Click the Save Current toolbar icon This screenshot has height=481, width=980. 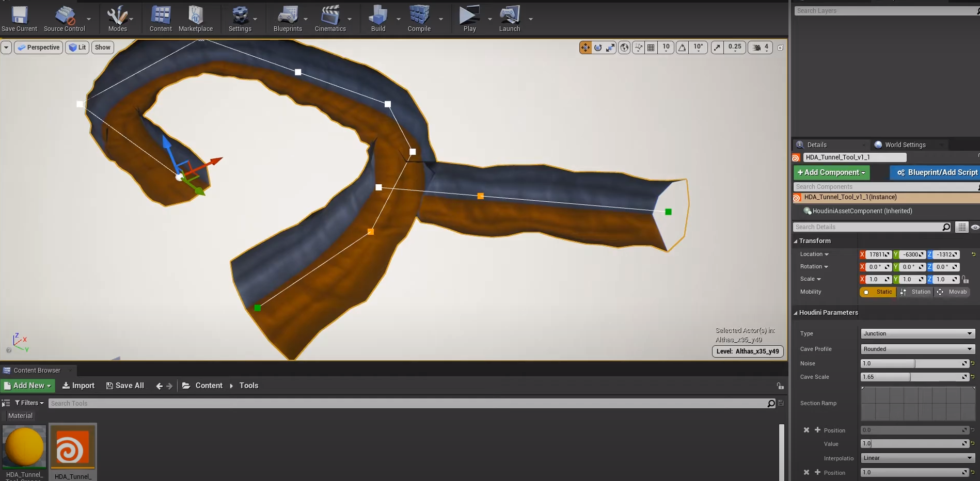(19, 19)
